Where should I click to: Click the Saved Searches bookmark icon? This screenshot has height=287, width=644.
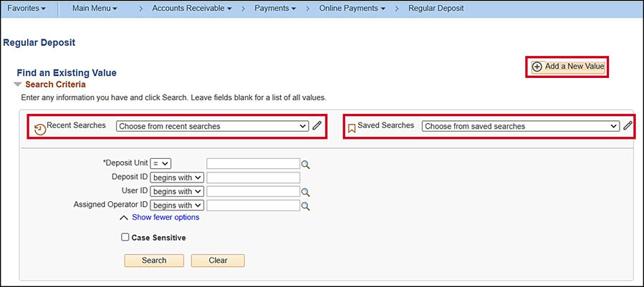pos(352,129)
